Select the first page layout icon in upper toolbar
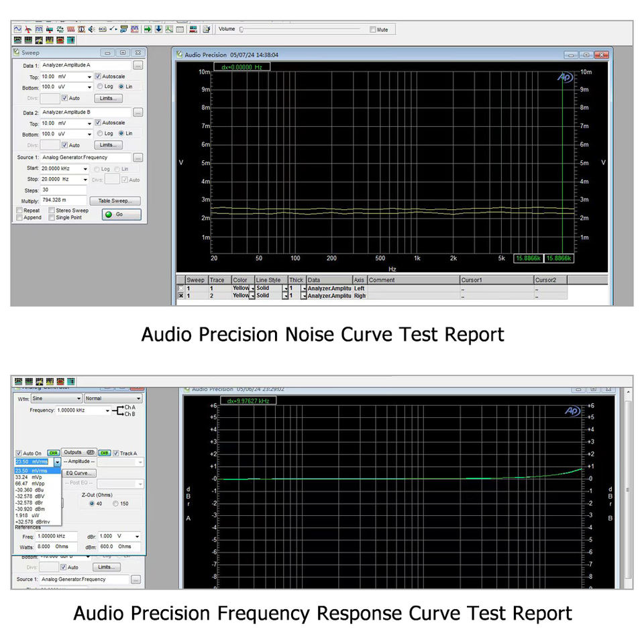The width and height of the screenshot is (644, 644). pyautogui.click(x=17, y=40)
